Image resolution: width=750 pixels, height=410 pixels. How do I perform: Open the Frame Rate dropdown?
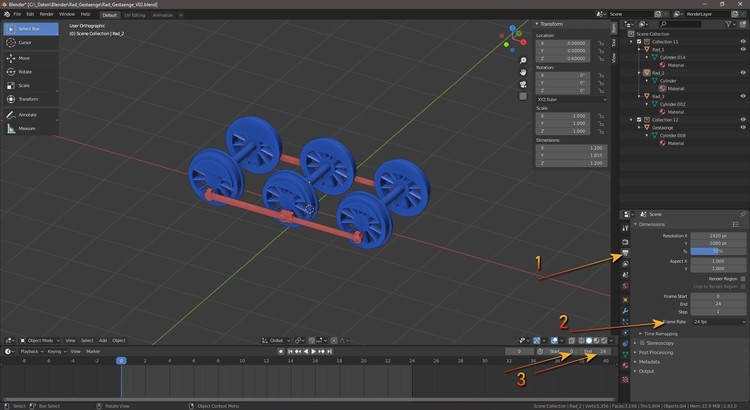pyautogui.click(x=718, y=322)
